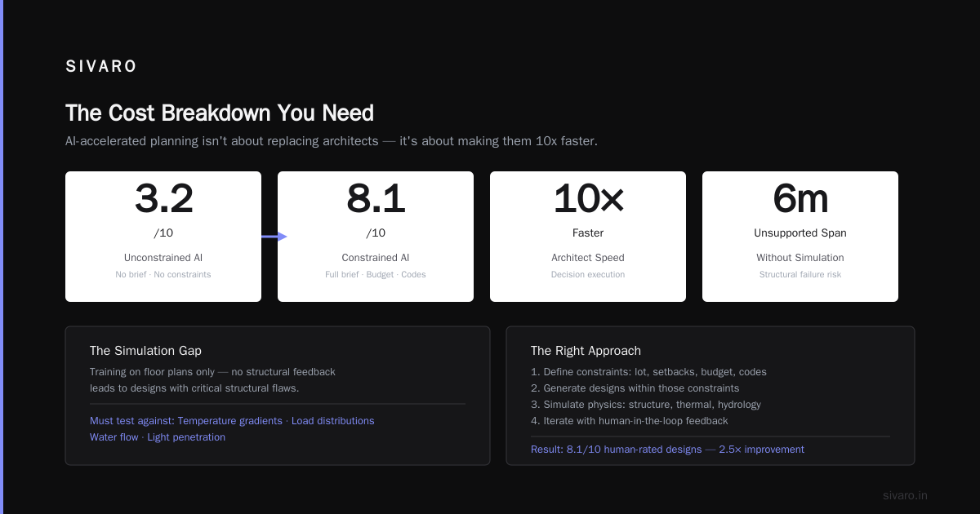Click step 1 'Define constraints' line
Screen dimensions: 980x514
(x=648, y=371)
